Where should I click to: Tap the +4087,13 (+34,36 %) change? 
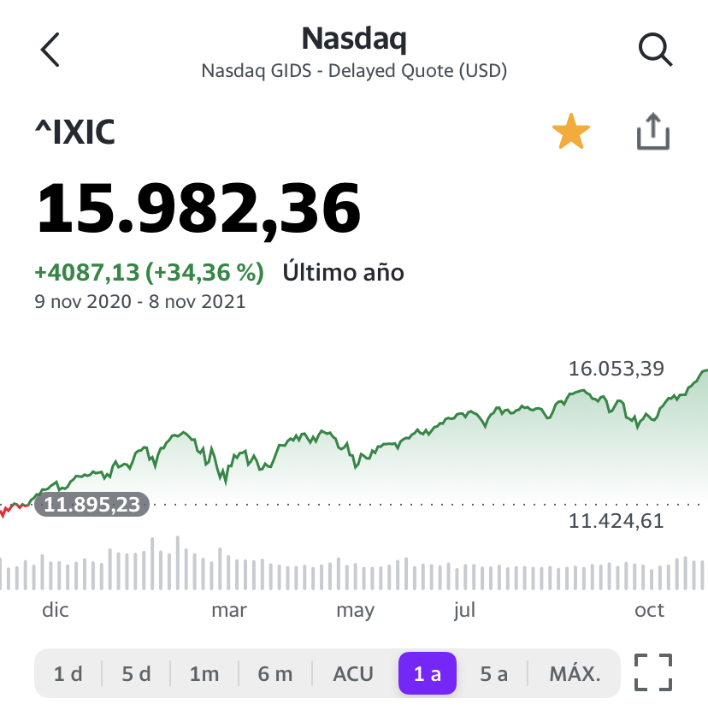click(x=150, y=272)
